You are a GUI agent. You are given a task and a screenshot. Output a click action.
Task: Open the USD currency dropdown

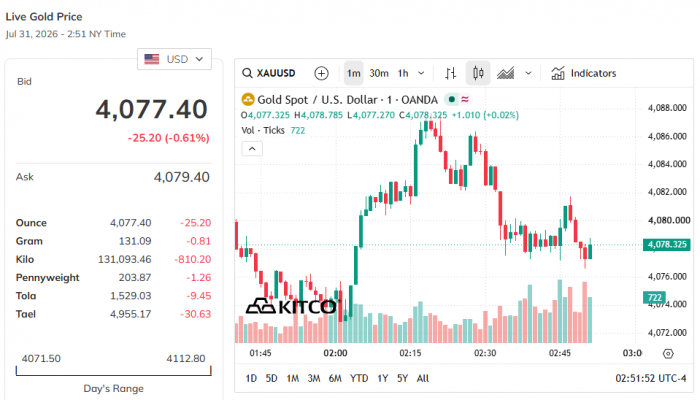pos(174,59)
